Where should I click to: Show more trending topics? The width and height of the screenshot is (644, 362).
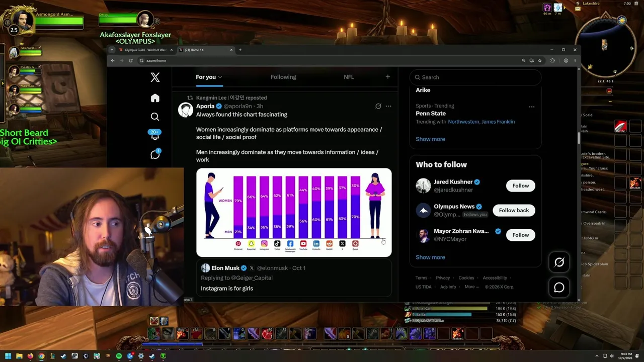point(430,139)
